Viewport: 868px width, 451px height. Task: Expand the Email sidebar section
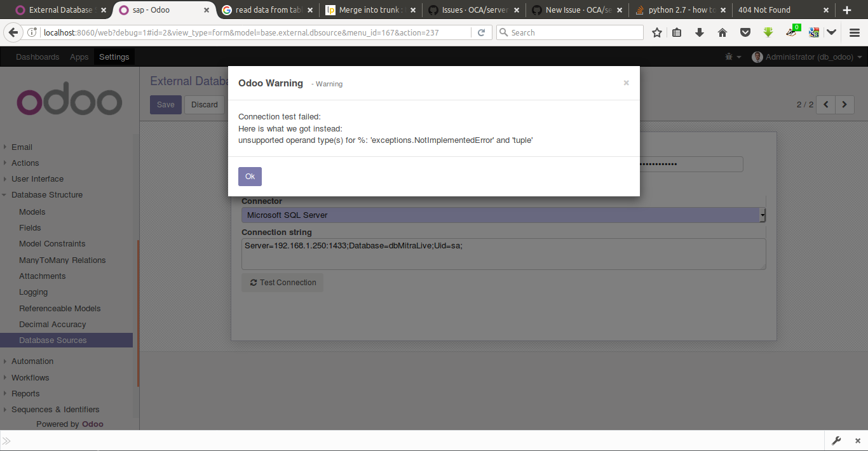tap(22, 147)
